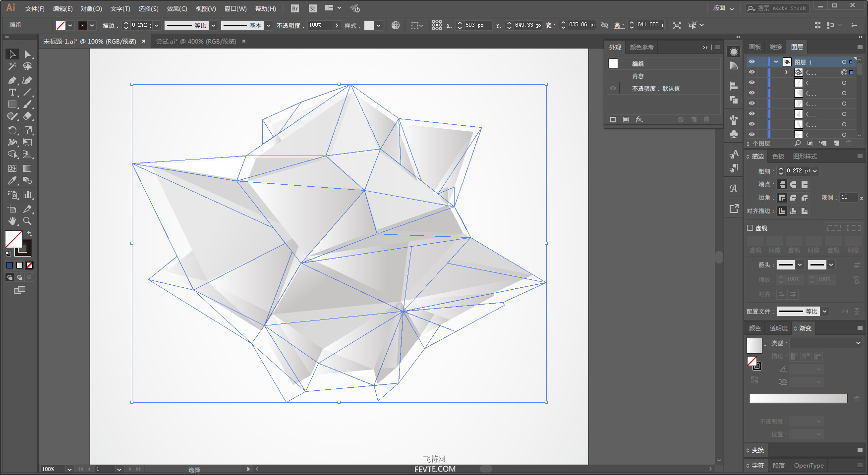This screenshot has width=868, height=475.
Task: Select the Eyedropper tool
Action: click(x=12, y=180)
